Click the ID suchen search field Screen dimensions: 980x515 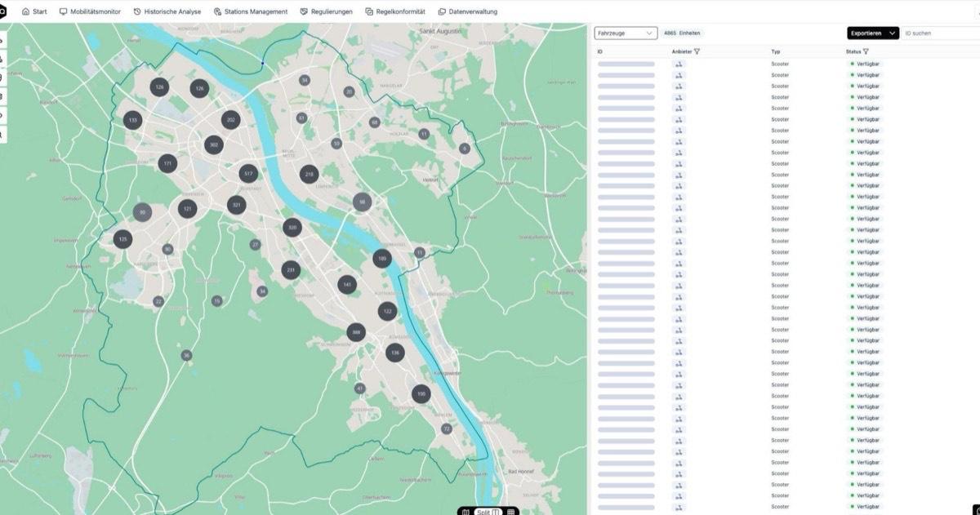point(941,33)
